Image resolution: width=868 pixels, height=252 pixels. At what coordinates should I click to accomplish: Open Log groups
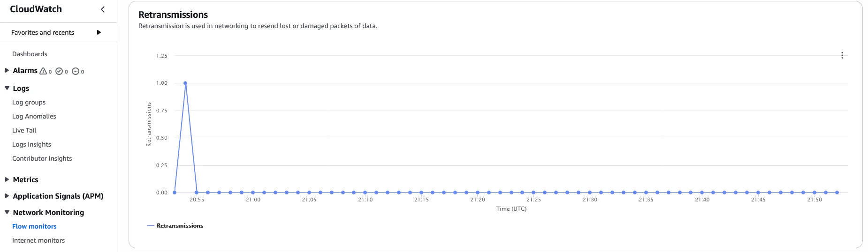(x=29, y=102)
